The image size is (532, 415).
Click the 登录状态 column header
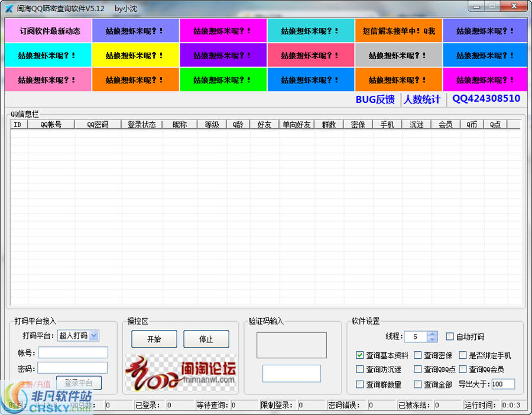[x=141, y=125]
